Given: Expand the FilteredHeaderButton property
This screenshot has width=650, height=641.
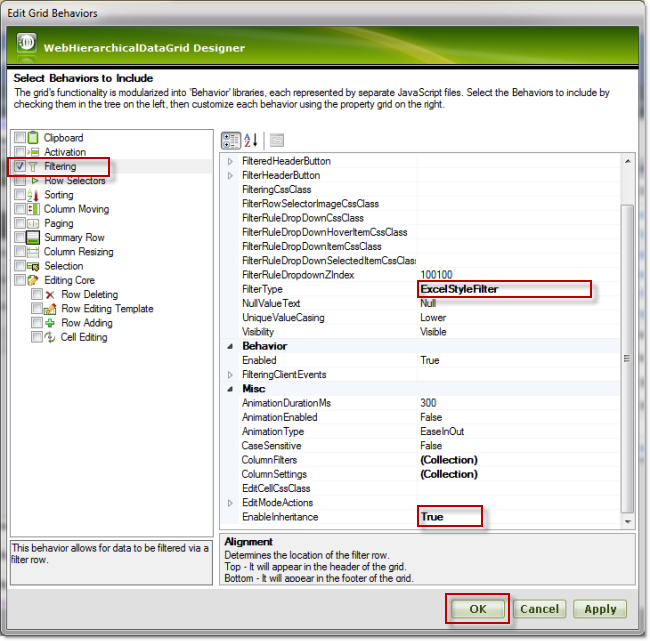Looking at the screenshot, I should (230, 161).
